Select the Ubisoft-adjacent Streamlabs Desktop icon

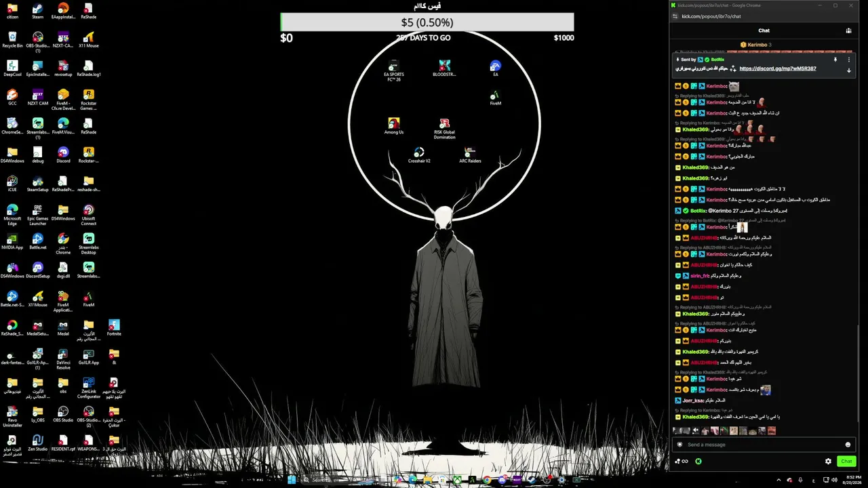pyautogui.click(x=89, y=245)
